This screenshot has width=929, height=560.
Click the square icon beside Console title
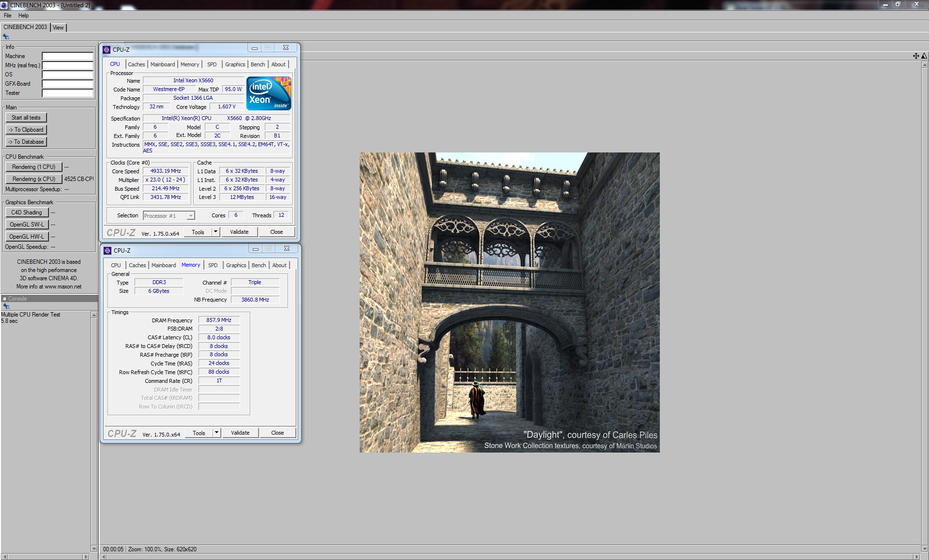(4, 299)
